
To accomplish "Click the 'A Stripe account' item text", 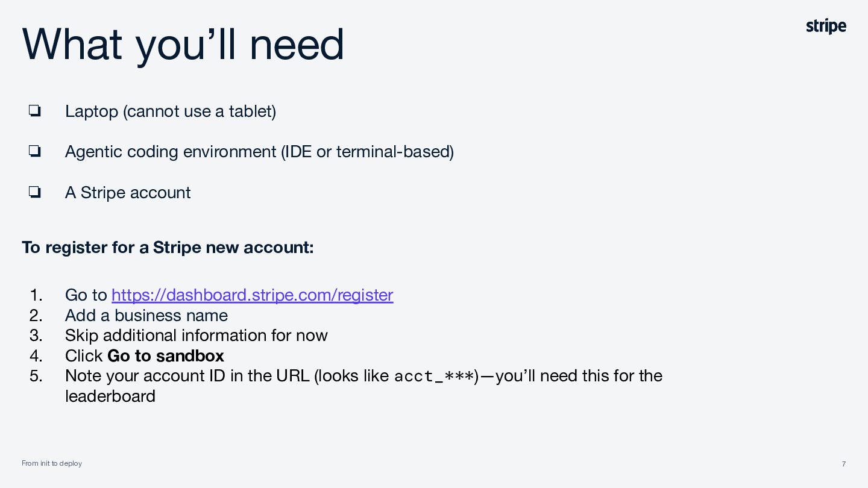I will point(128,193).
